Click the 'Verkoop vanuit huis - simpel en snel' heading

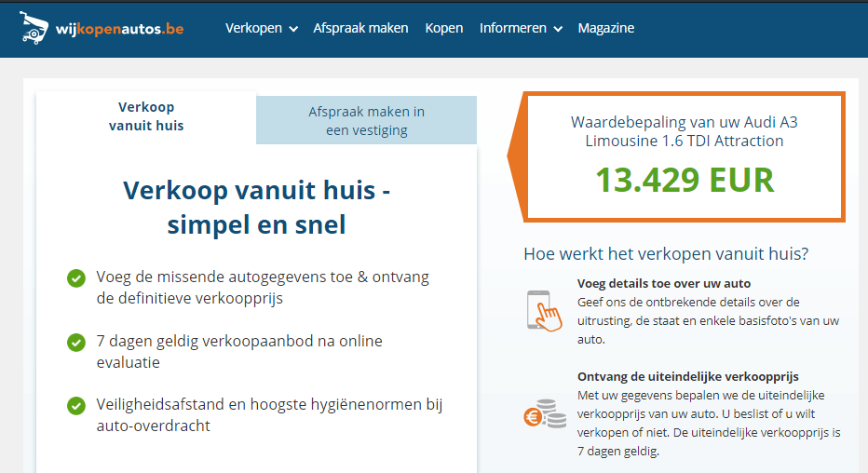[256, 208]
